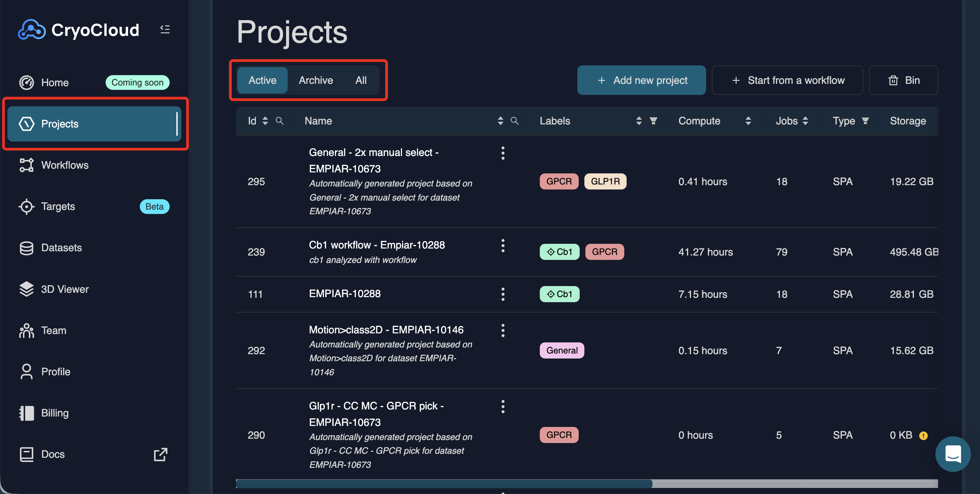Click the Name column search icon

click(x=514, y=121)
